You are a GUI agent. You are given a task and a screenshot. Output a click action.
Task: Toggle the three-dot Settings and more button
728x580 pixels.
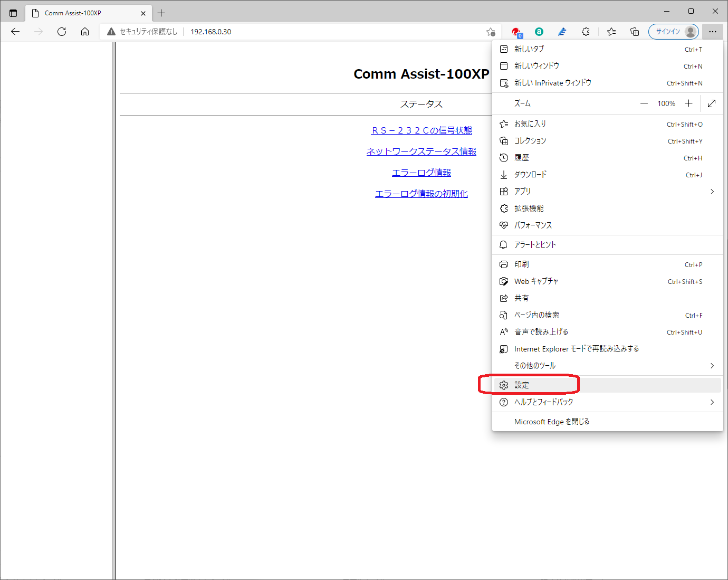point(713,32)
